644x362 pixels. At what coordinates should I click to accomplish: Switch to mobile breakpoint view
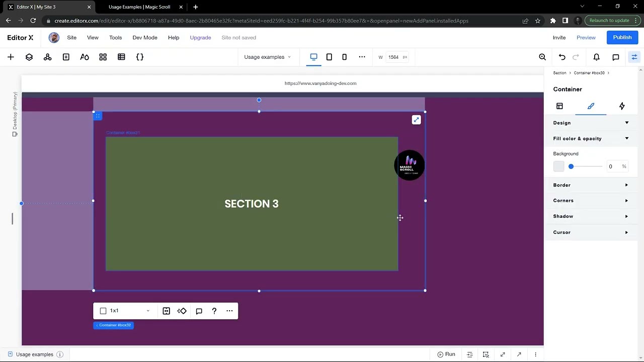pos(344,57)
